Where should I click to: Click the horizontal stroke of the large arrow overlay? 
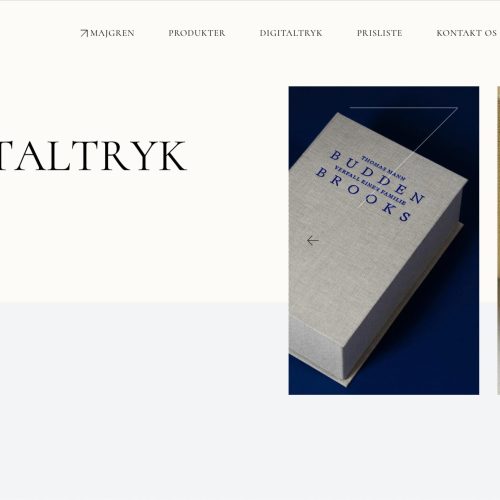(x=403, y=108)
